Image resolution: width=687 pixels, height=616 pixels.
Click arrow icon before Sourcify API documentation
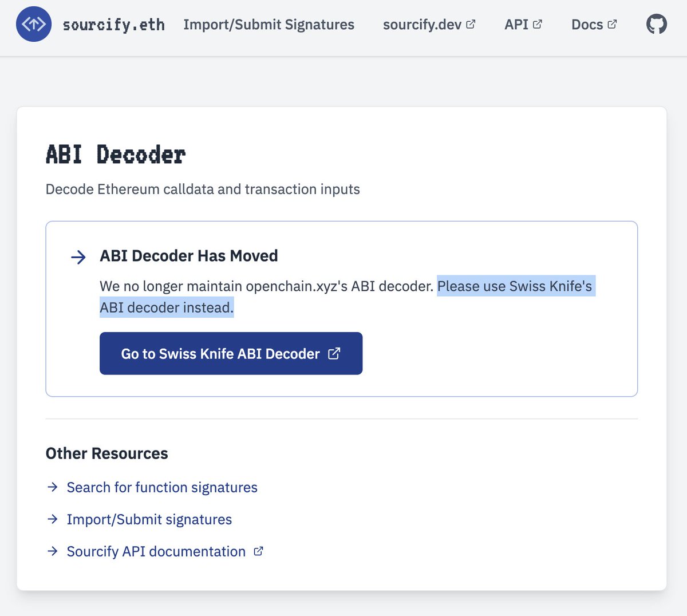53,551
